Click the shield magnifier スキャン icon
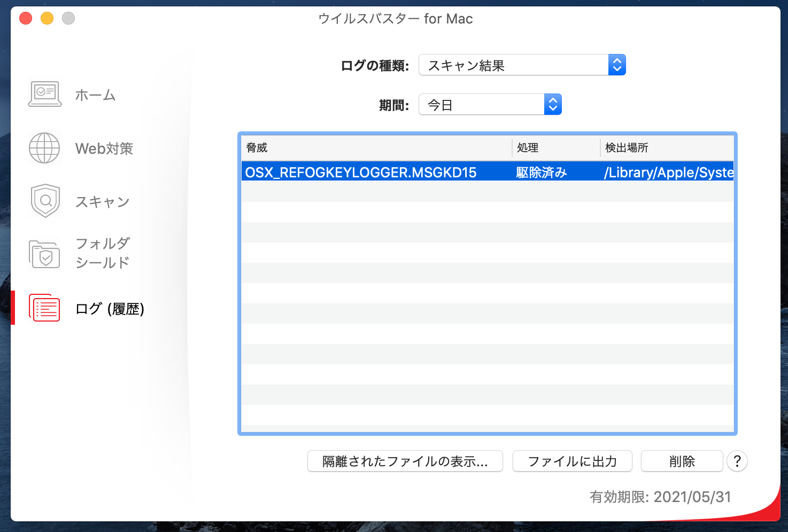 45,201
